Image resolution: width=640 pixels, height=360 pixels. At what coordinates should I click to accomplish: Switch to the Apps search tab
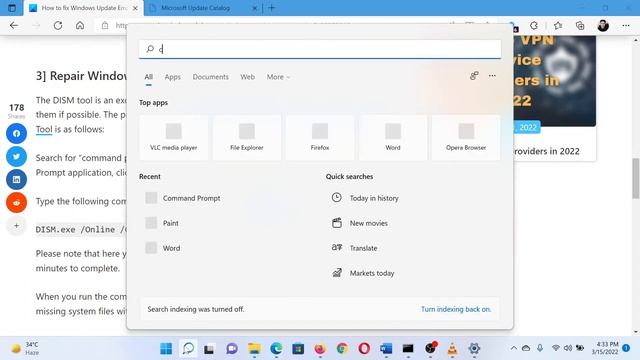click(x=172, y=77)
